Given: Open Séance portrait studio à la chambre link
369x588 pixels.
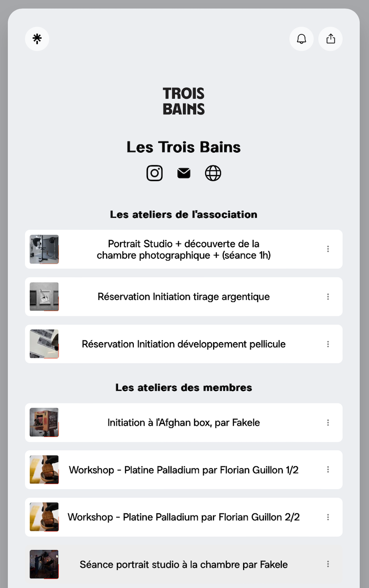Looking at the screenshot, I should point(184,564).
